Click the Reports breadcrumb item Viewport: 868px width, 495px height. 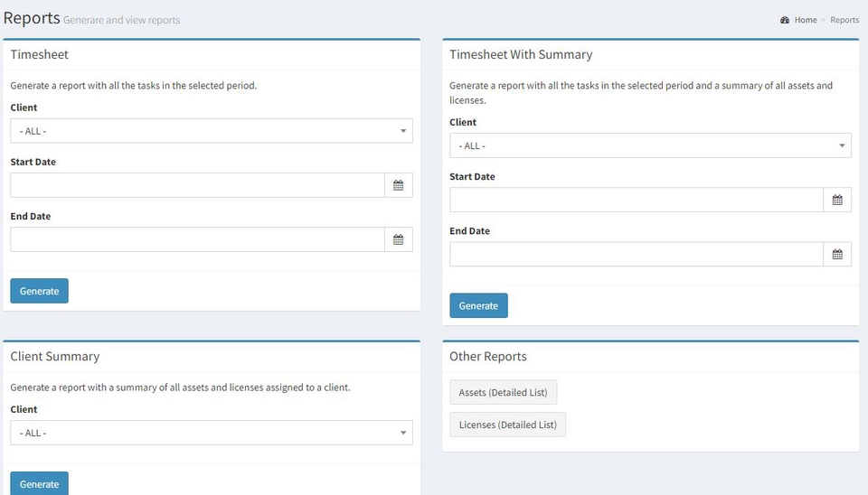(x=844, y=20)
